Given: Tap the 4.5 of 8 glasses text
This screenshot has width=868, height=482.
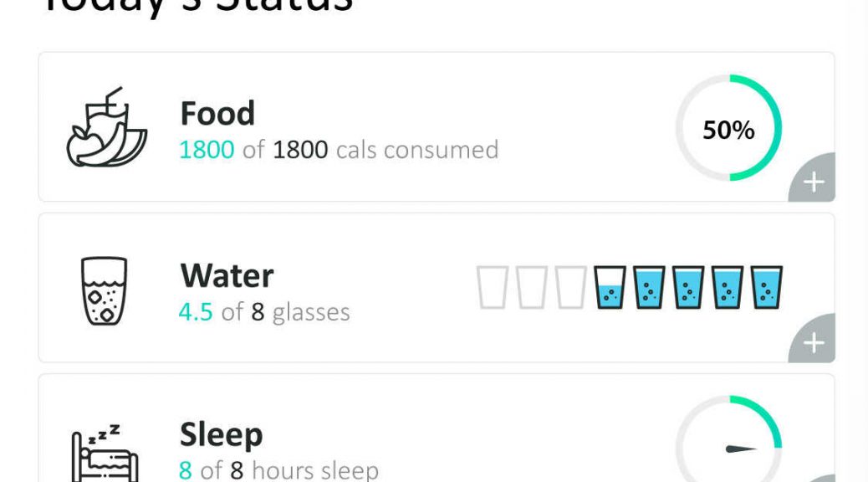Looking at the screenshot, I should point(264,312).
